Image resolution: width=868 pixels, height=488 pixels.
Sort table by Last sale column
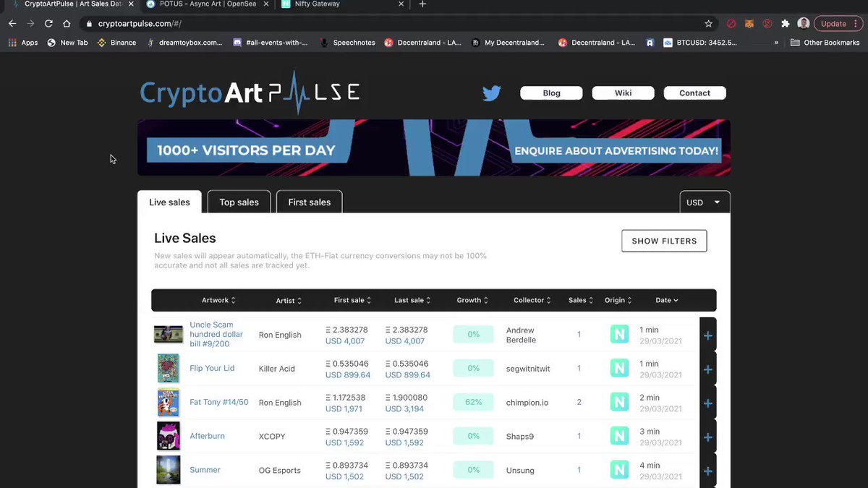click(x=412, y=300)
